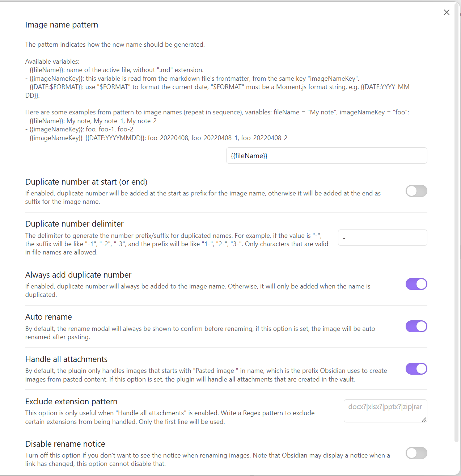Click the "Always add duplicate number" title text
Viewport: 461px width, 476px height.
78,275
